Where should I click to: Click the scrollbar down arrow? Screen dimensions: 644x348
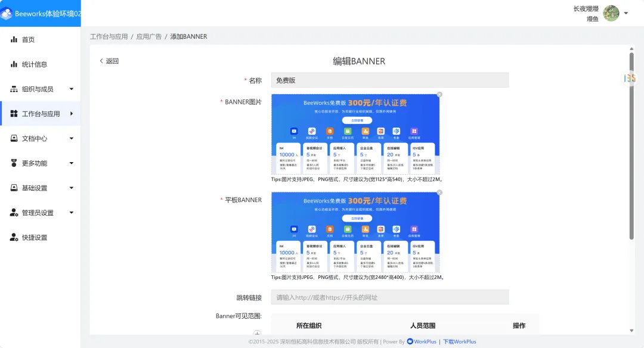(631, 330)
